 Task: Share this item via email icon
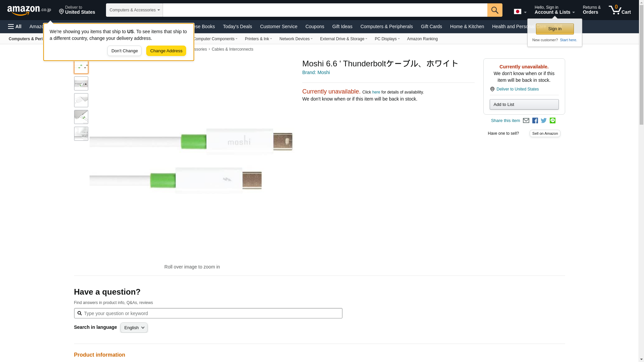tap(526, 121)
